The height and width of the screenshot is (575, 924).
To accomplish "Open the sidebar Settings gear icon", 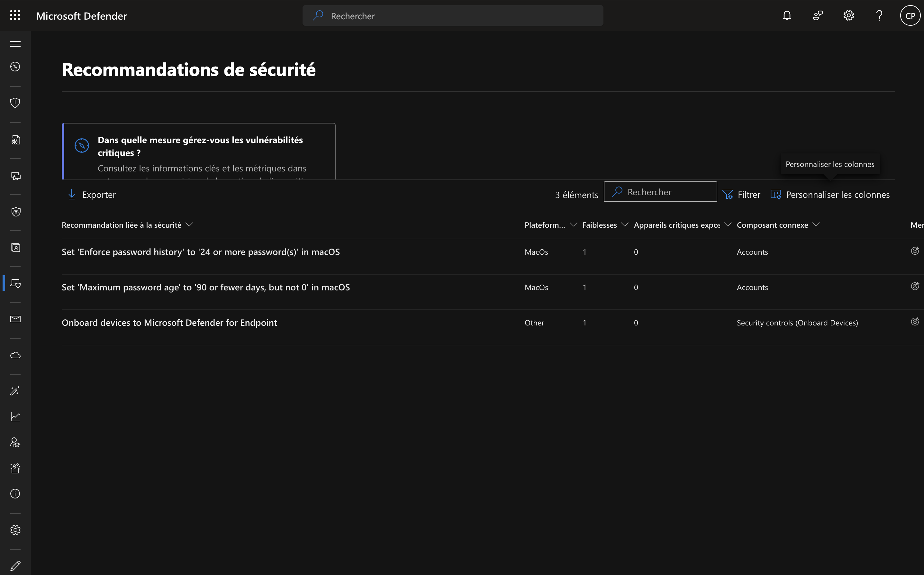I will tap(15, 530).
